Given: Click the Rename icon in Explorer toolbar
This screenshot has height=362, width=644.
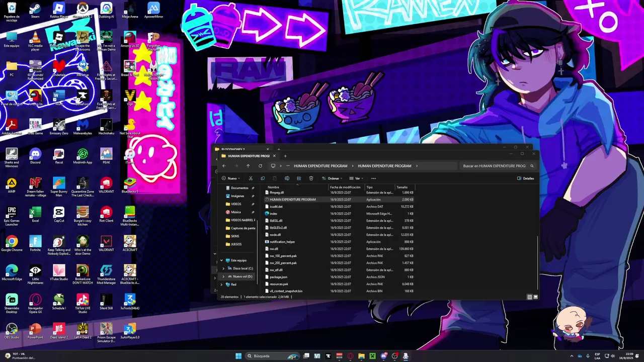Looking at the screenshot, I should click(x=287, y=178).
